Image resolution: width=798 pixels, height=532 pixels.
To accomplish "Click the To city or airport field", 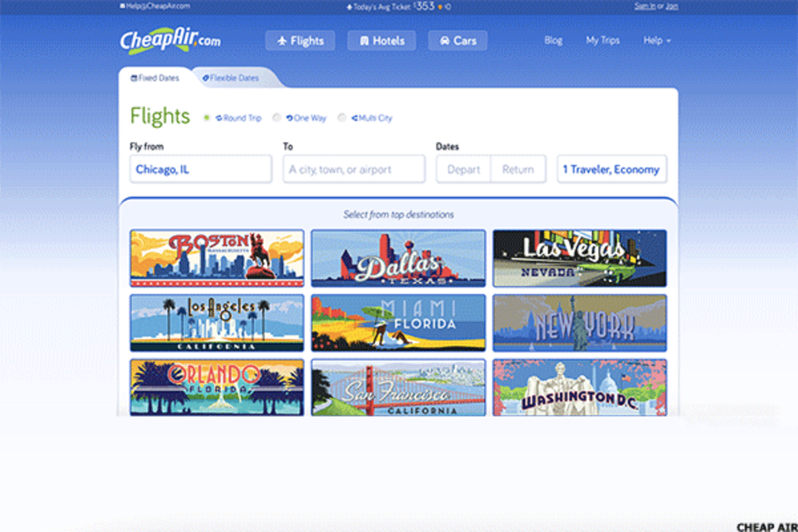I will pos(354,169).
